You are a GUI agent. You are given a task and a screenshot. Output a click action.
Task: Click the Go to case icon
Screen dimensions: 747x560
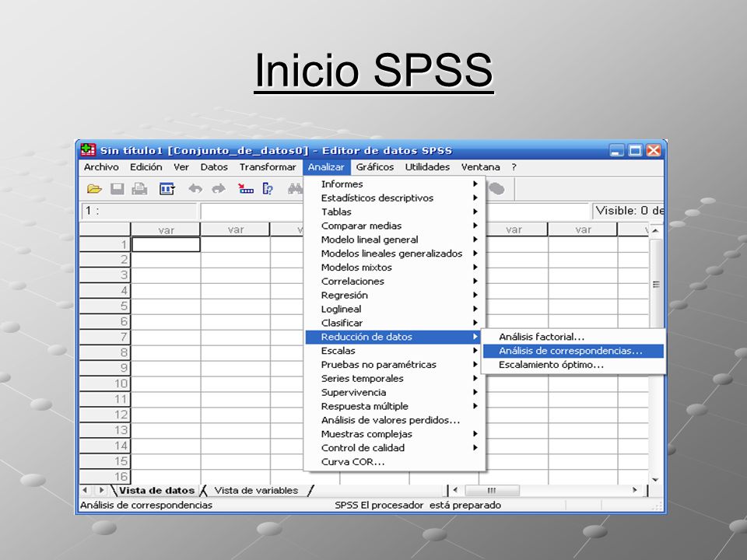tap(246, 189)
